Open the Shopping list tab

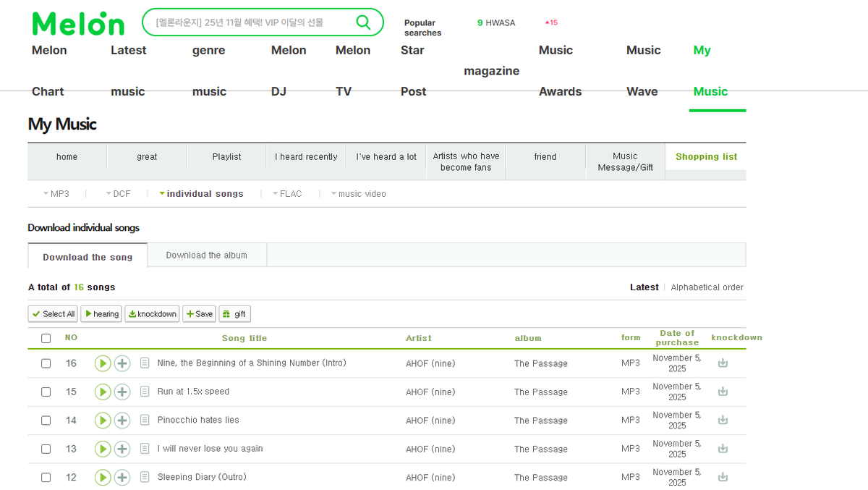(706, 157)
